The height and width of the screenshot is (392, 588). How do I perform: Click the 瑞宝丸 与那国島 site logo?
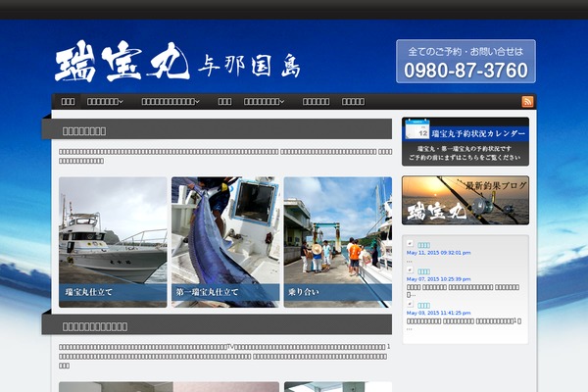[x=177, y=62]
